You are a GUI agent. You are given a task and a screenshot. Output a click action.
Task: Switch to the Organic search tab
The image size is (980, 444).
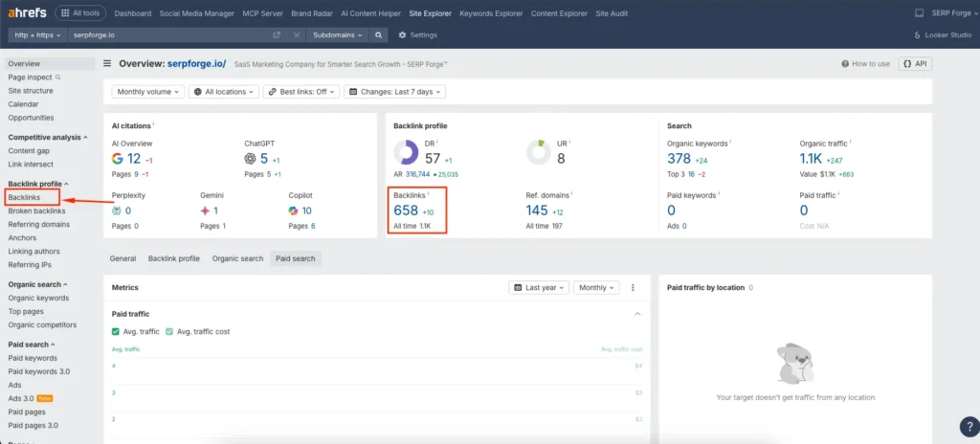point(237,258)
